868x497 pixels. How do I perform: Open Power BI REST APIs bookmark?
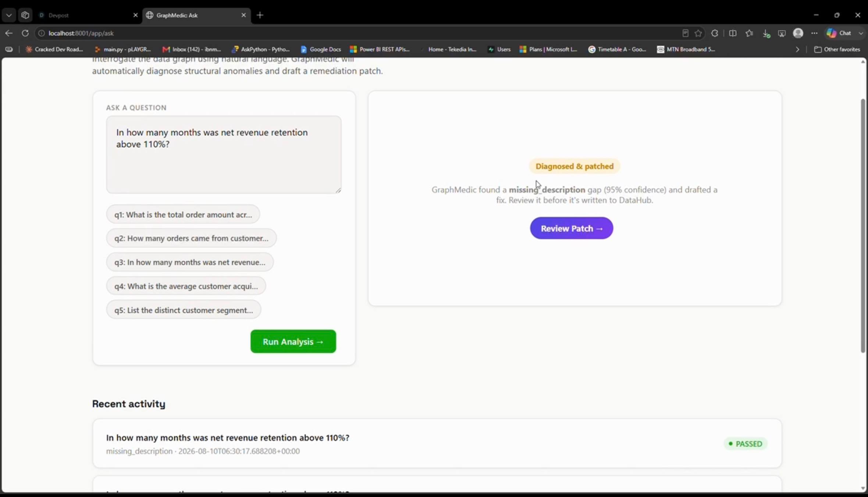click(380, 49)
